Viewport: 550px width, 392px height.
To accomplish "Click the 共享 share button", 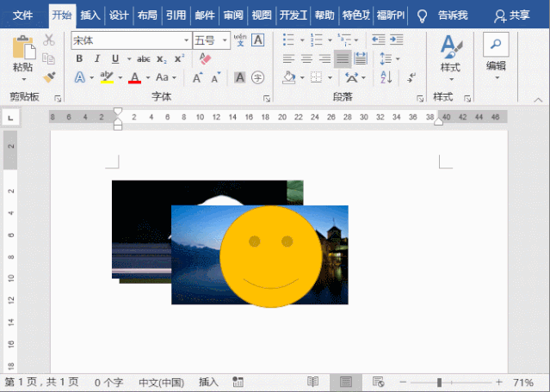I will point(512,15).
